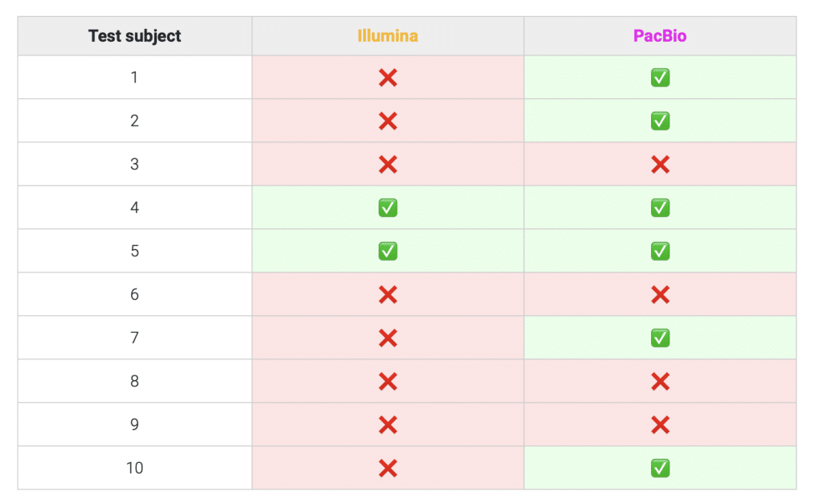The height and width of the screenshot is (504, 823).
Task: Click the red X for PacBio subject 8
Action: pos(660,381)
